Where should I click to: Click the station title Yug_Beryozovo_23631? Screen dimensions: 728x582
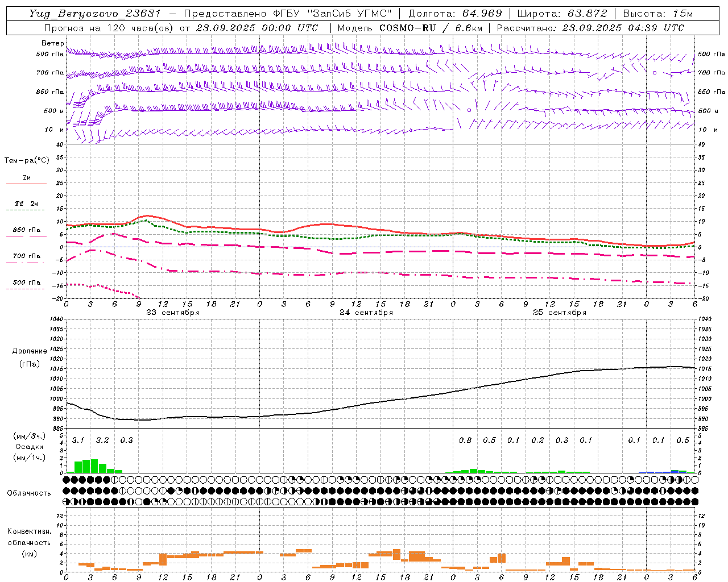(95, 14)
